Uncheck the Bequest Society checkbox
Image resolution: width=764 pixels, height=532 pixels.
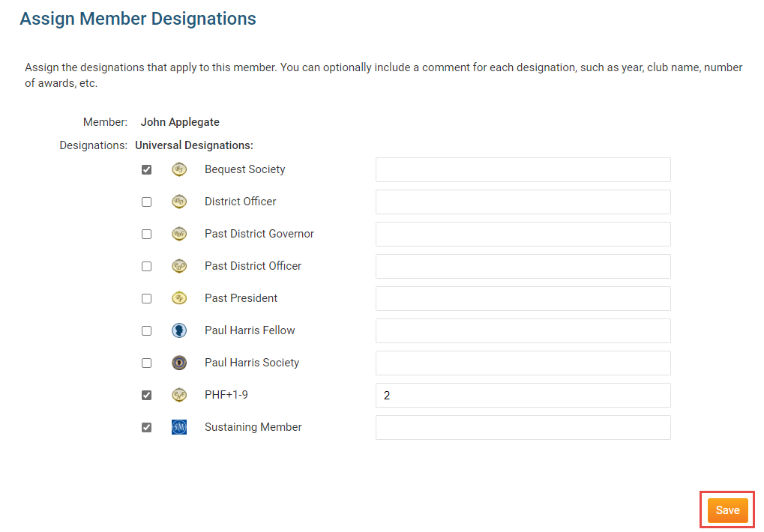pyautogui.click(x=146, y=169)
